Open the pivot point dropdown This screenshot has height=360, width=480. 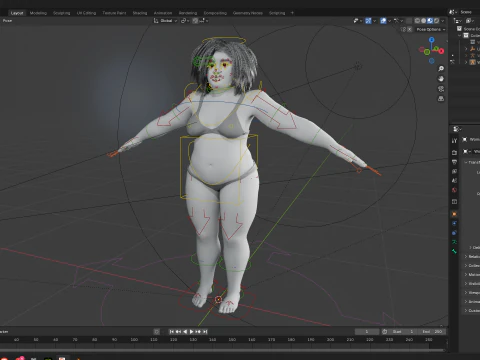tap(184, 21)
